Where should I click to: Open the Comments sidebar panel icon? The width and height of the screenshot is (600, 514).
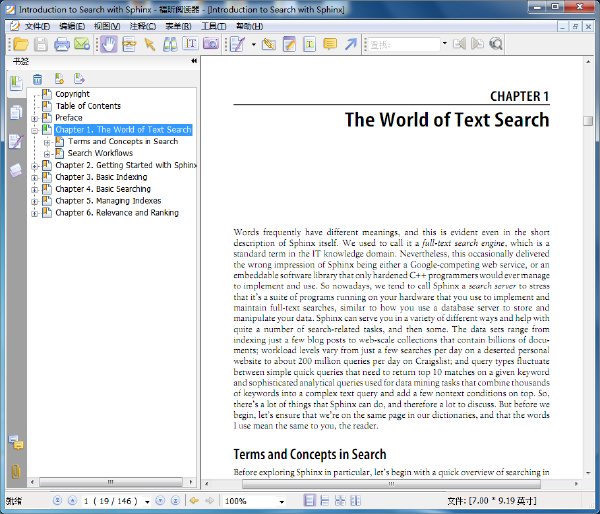point(16,442)
